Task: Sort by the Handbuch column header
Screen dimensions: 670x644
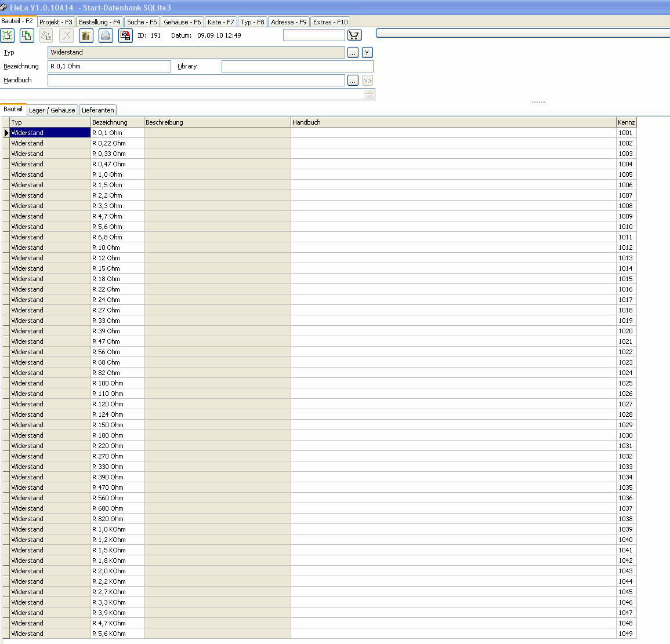Action: tap(454, 122)
